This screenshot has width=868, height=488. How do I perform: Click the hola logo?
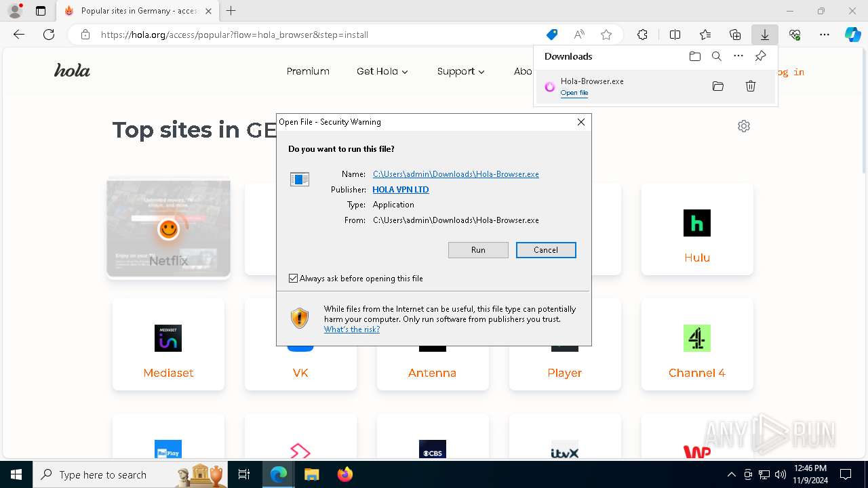72,70
